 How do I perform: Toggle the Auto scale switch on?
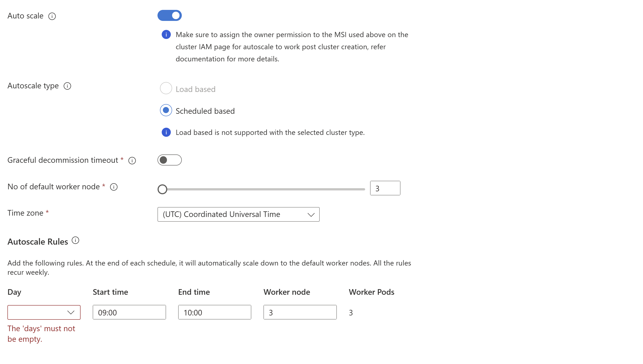170,16
